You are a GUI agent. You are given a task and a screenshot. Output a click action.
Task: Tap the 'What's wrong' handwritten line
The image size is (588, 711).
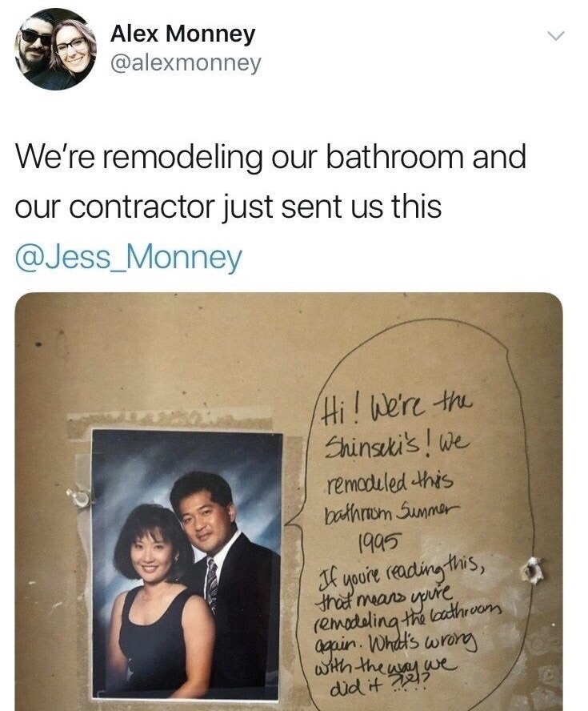pos(424,644)
